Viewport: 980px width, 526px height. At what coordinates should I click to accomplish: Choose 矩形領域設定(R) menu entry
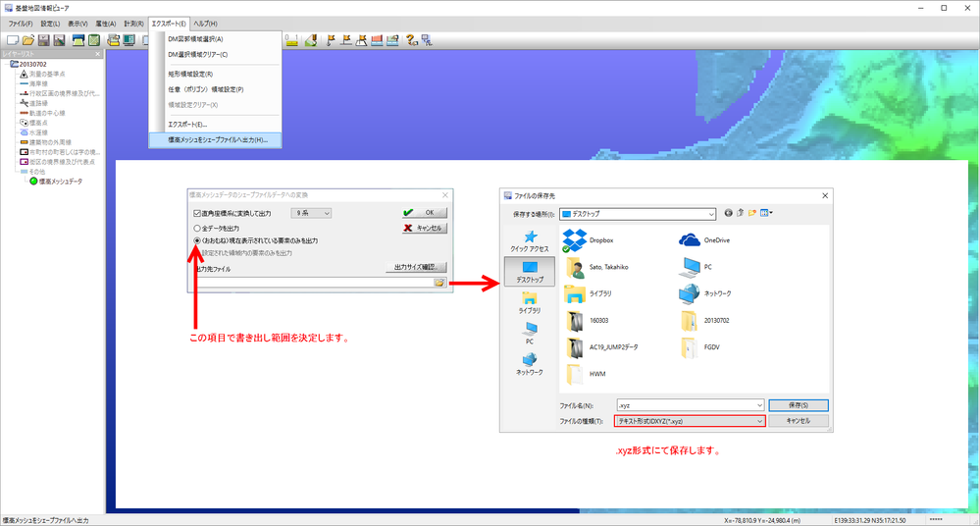(x=215, y=74)
